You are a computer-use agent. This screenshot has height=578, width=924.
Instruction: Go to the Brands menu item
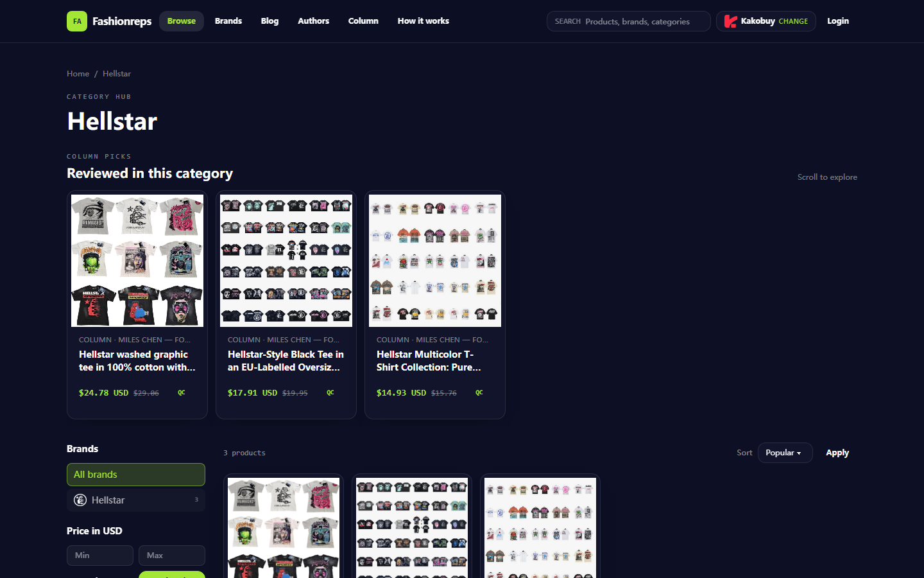pyautogui.click(x=228, y=21)
